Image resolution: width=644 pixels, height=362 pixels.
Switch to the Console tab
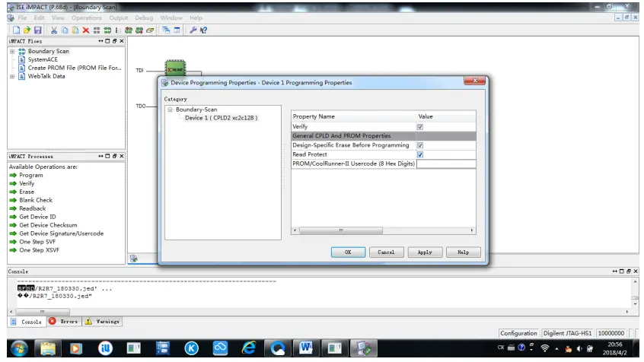27,322
